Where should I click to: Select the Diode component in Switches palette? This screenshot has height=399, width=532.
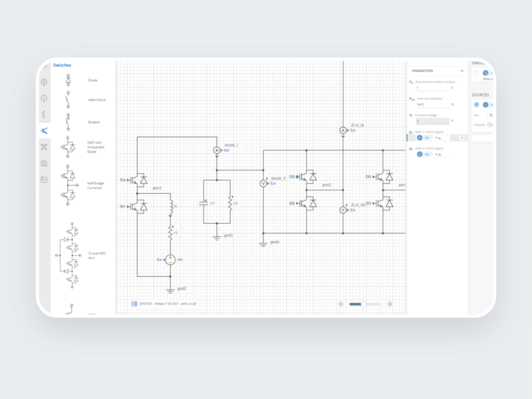point(68,80)
